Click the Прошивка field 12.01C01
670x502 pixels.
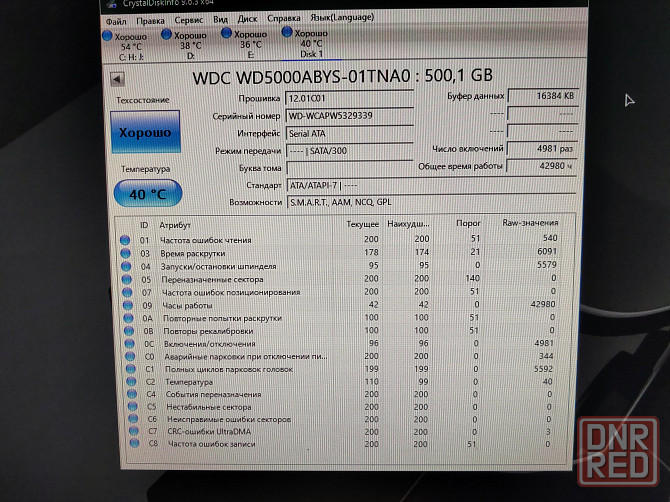tap(349, 98)
